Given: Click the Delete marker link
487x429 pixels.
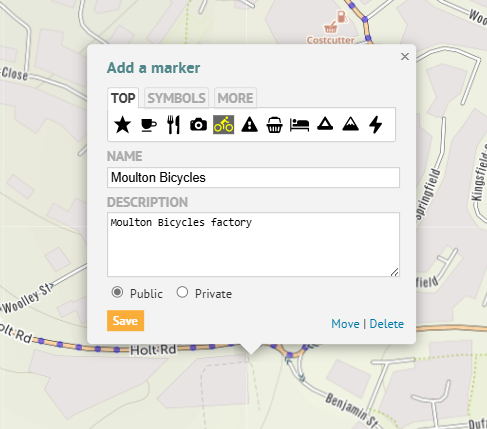Looking at the screenshot, I should click(x=387, y=324).
